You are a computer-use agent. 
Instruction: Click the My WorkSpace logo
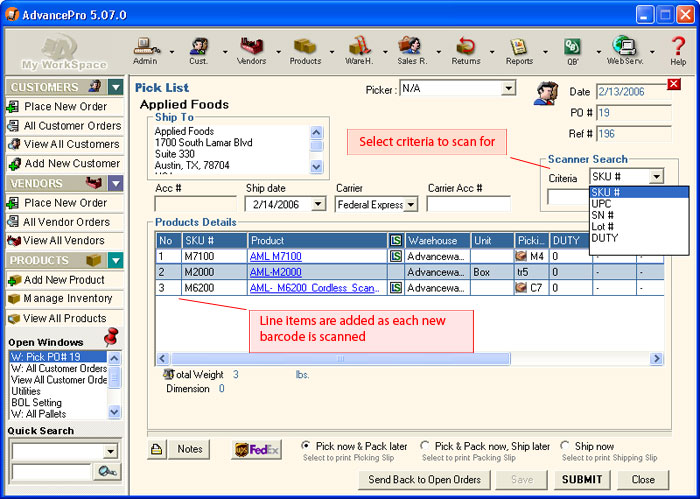coord(64,53)
